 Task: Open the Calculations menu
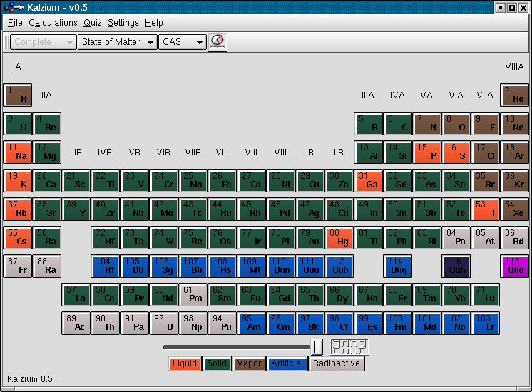(x=53, y=23)
